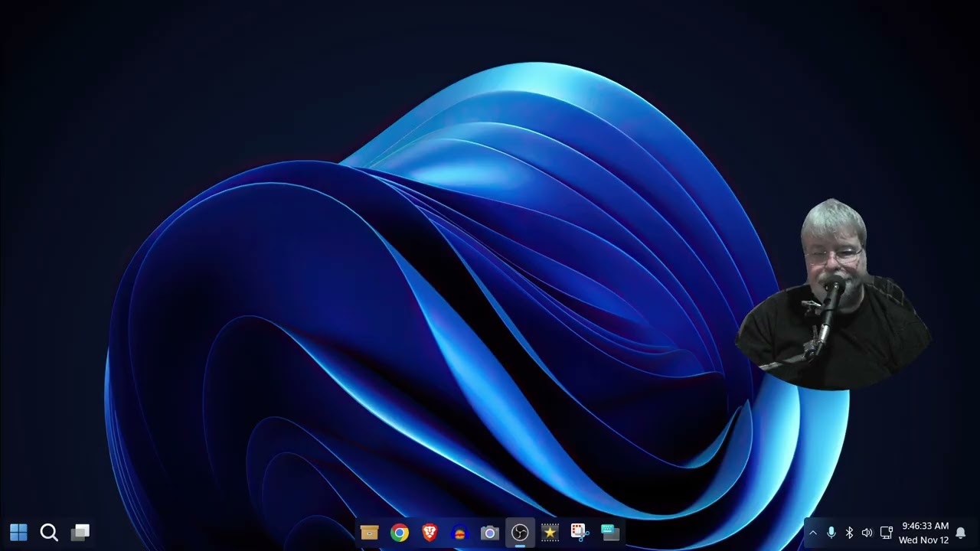This screenshot has height=551, width=980.
Task: Open the camera screenshot app icon
Action: click(489, 533)
